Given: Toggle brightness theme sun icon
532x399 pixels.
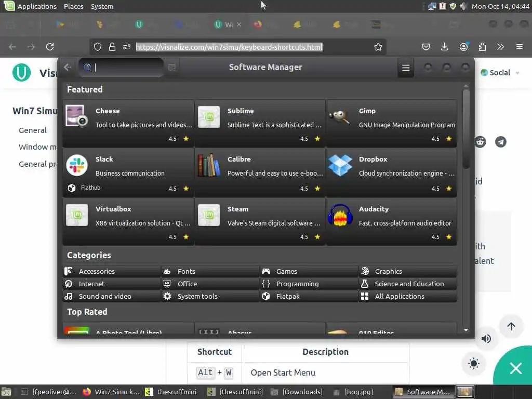Looking at the screenshot, I should coord(474,364).
